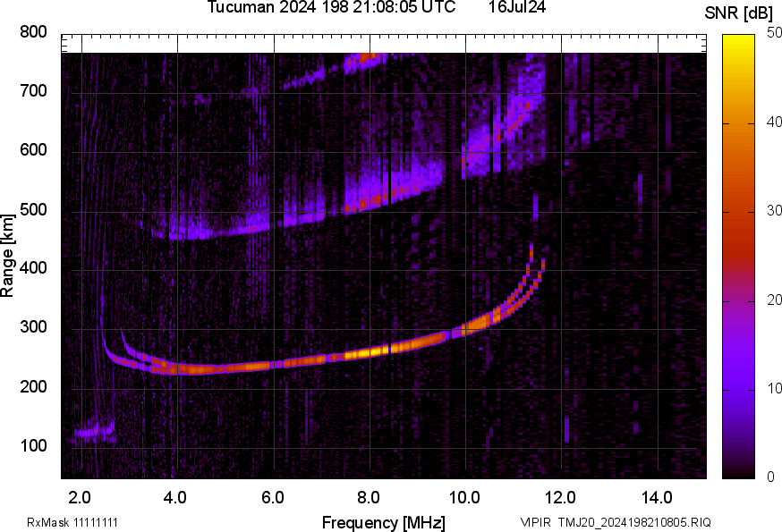Click the range tick label '400'

33,268
